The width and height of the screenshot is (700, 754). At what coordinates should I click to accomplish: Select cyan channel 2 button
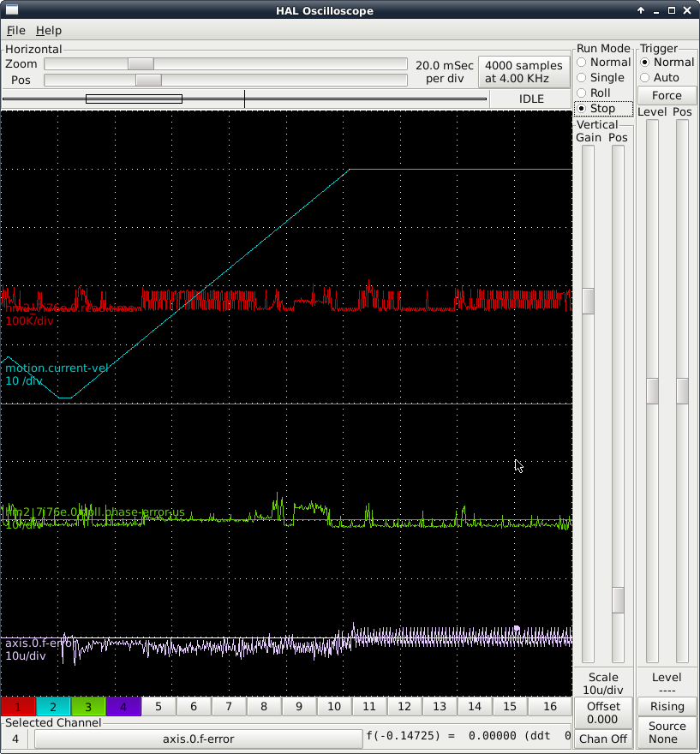[53, 707]
